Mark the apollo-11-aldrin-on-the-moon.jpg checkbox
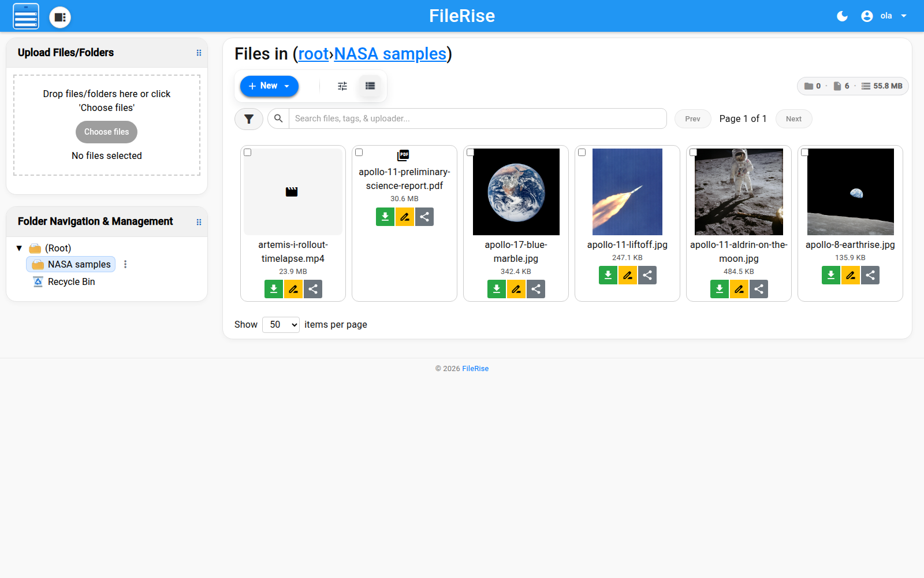The width and height of the screenshot is (924, 578). coord(694,153)
